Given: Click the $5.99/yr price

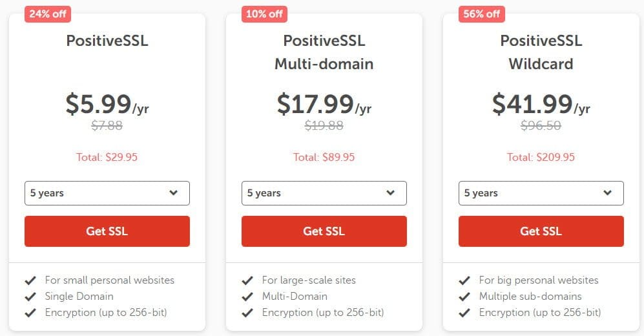Looking at the screenshot, I should (107, 105).
